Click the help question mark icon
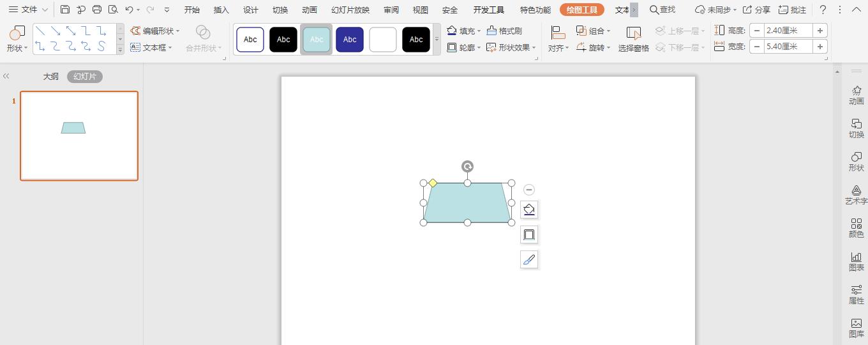Viewport: 868px width, 345px height. [823, 10]
